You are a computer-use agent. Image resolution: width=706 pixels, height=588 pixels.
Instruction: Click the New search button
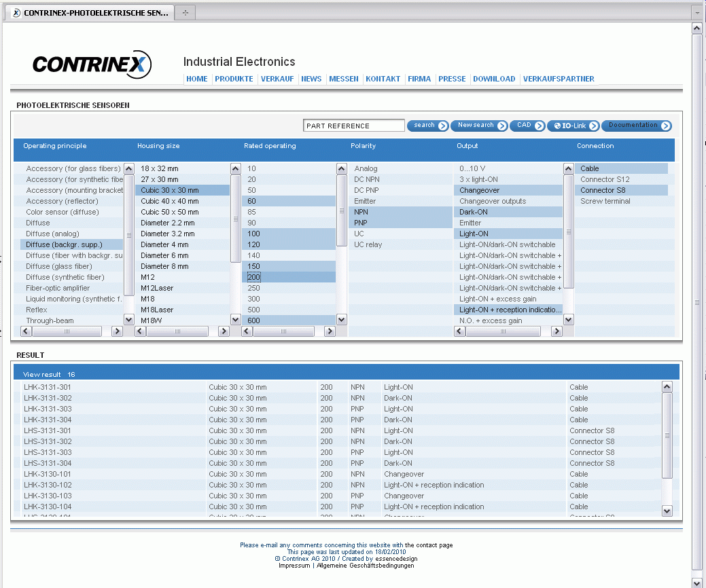478,126
